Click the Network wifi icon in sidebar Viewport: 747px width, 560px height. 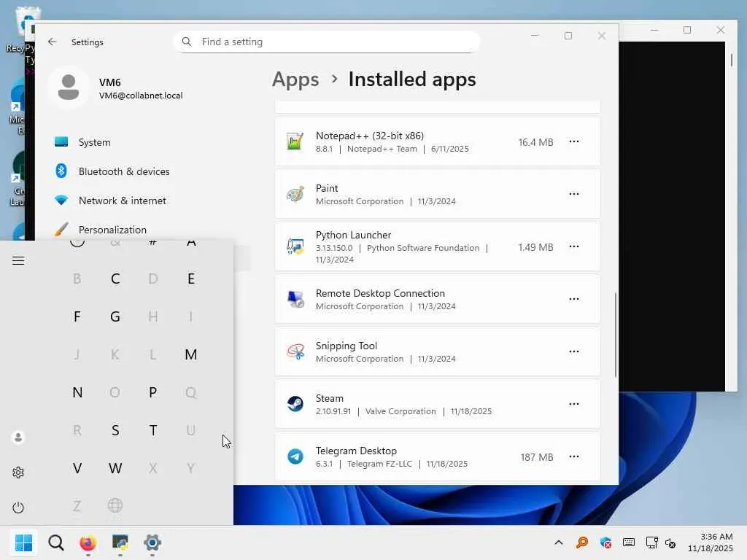[61, 201]
